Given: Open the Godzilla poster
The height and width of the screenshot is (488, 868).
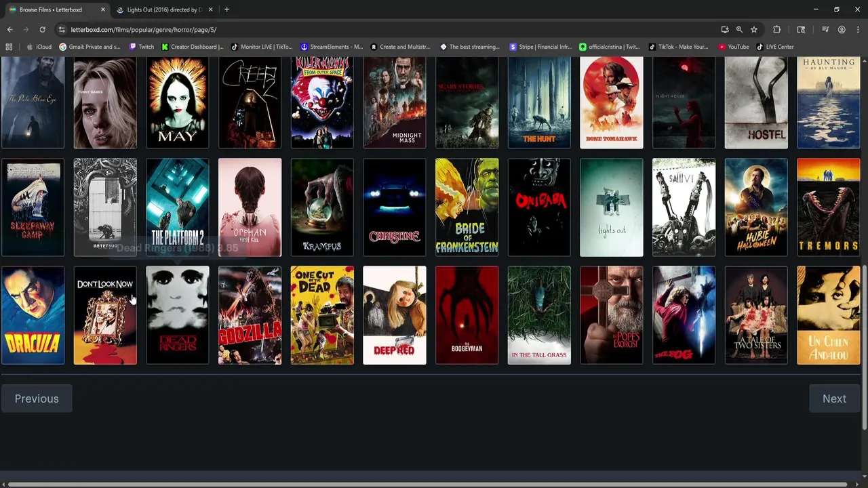Looking at the screenshot, I should pyautogui.click(x=250, y=315).
